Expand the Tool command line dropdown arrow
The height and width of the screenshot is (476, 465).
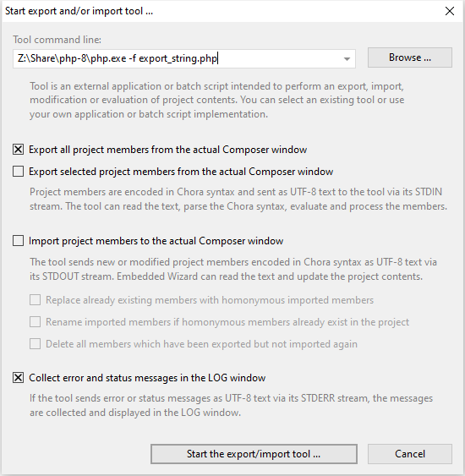tap(347, 59)
